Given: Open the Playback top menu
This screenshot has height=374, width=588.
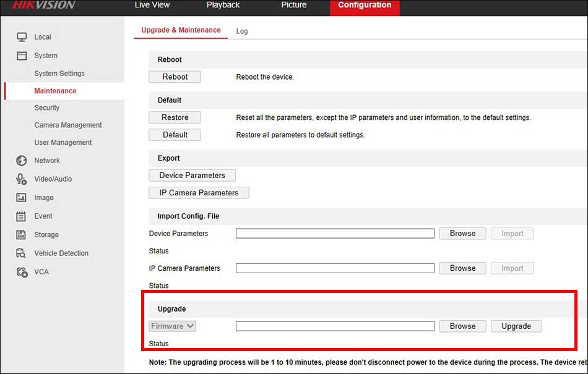Looking at the screenshot, I should coord(223,5).
